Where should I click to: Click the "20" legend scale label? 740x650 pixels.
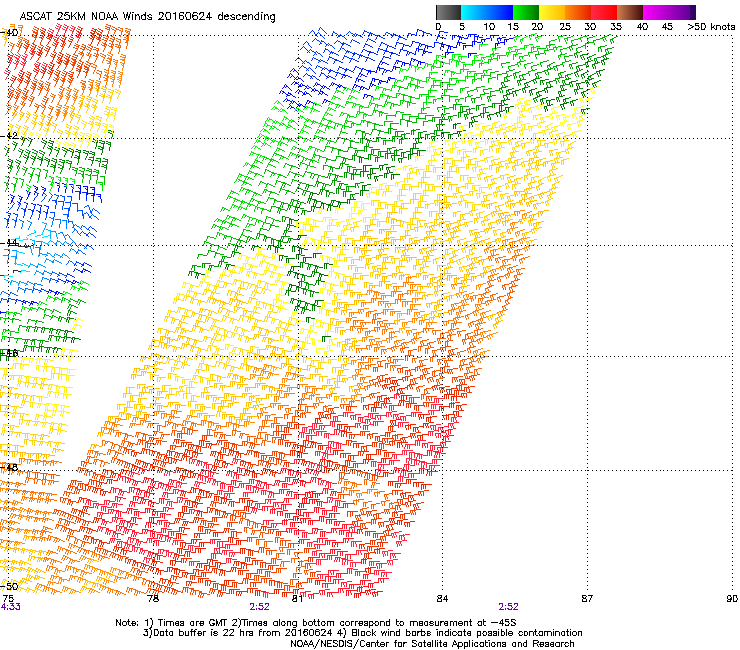click(x=537, y=27)
